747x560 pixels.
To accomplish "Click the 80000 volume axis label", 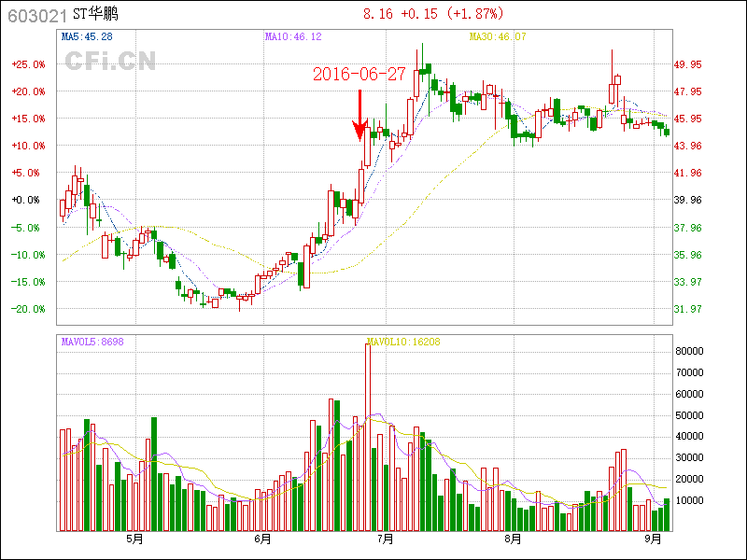I will click(689, 351).
